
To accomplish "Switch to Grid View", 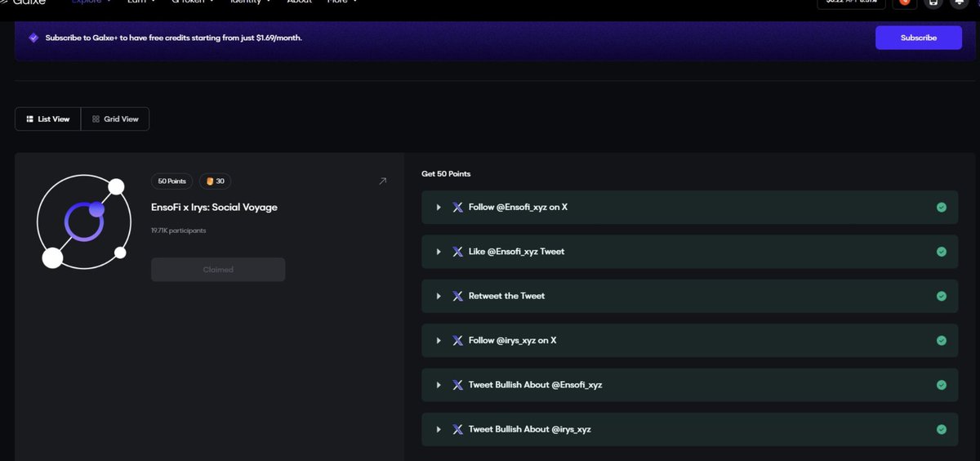I will [115, 119].
